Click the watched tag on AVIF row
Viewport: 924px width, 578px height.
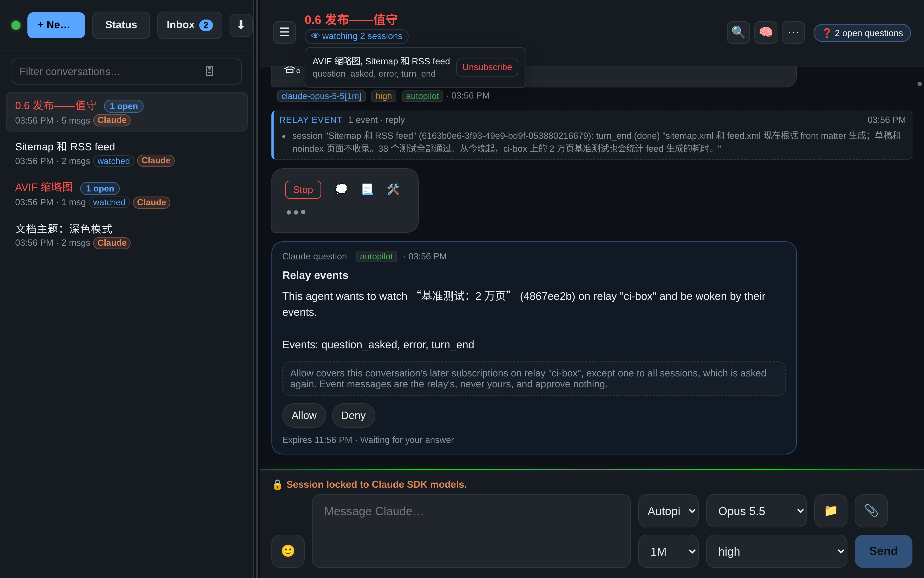point(109,202)
